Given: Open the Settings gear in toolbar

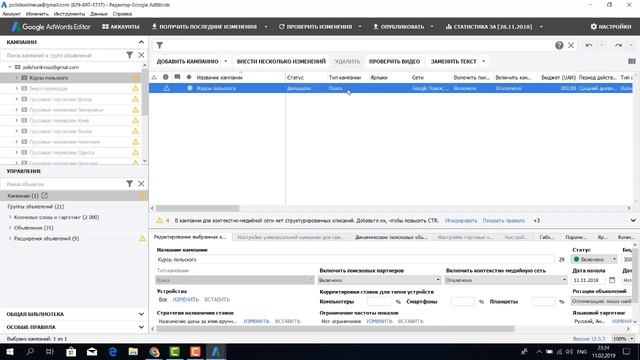Looking at the screenshot, I should (611, 27).
